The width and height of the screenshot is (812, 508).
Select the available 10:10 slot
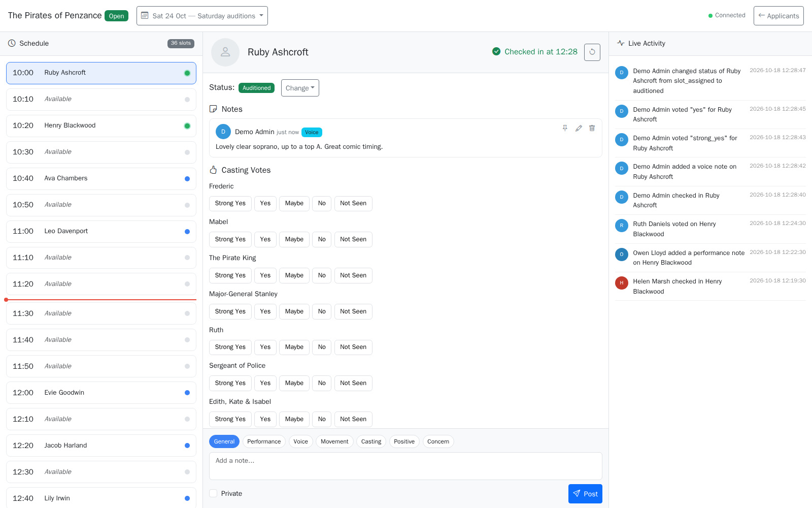[x=101, y=100]
